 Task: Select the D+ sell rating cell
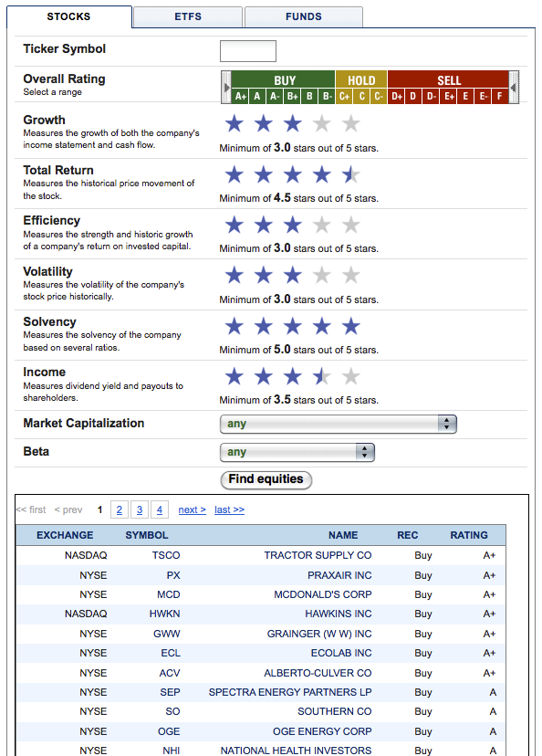(x=397, y=96)
